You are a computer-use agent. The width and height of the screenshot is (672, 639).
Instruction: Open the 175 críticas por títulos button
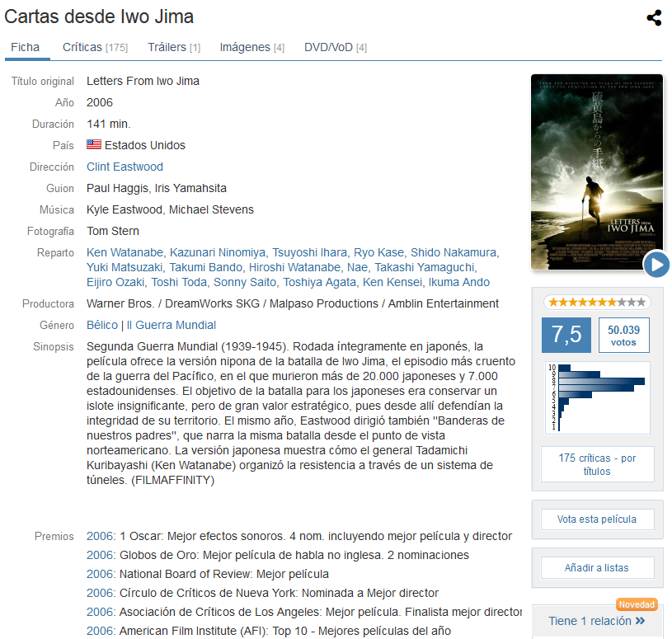click(x=597, y=464)
